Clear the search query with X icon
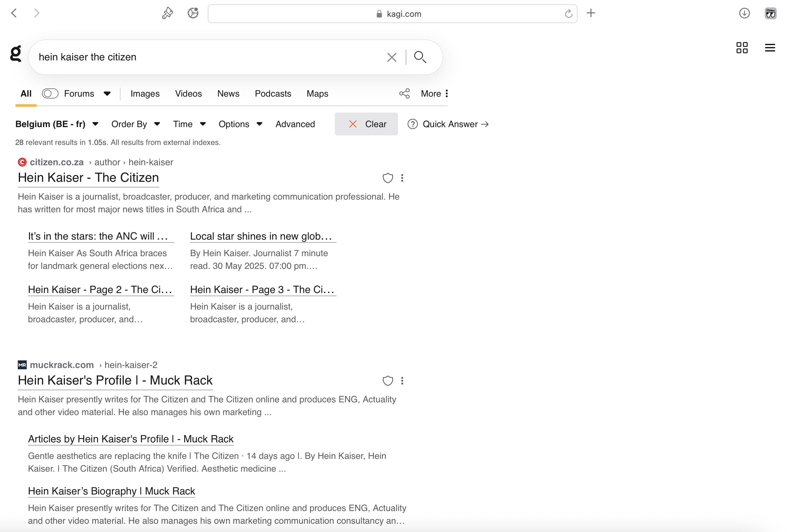The image size is (786, 532). pos(391,57)
